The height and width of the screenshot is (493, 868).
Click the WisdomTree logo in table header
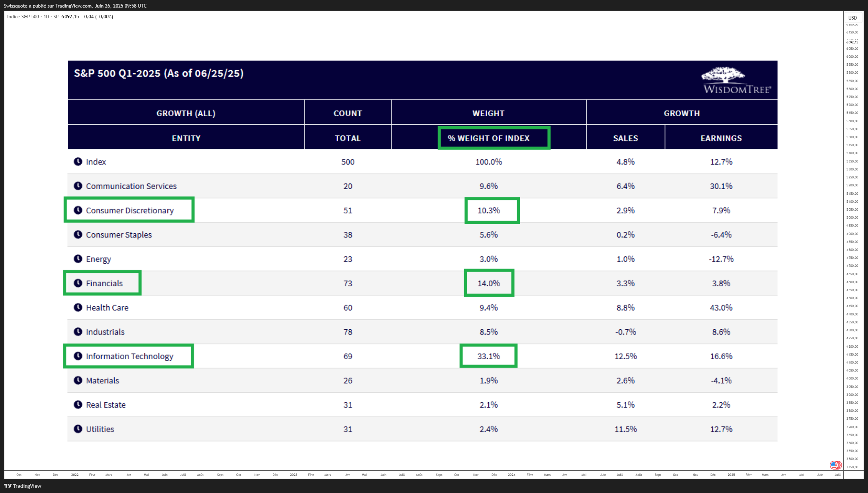[737, 80]
